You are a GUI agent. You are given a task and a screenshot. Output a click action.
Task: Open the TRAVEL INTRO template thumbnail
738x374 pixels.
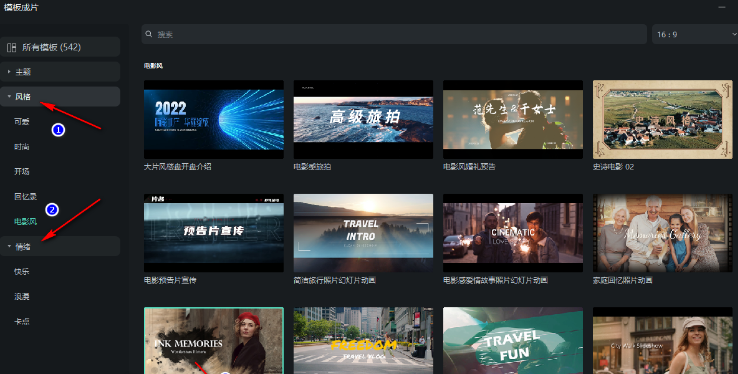[x=363, y=233]
